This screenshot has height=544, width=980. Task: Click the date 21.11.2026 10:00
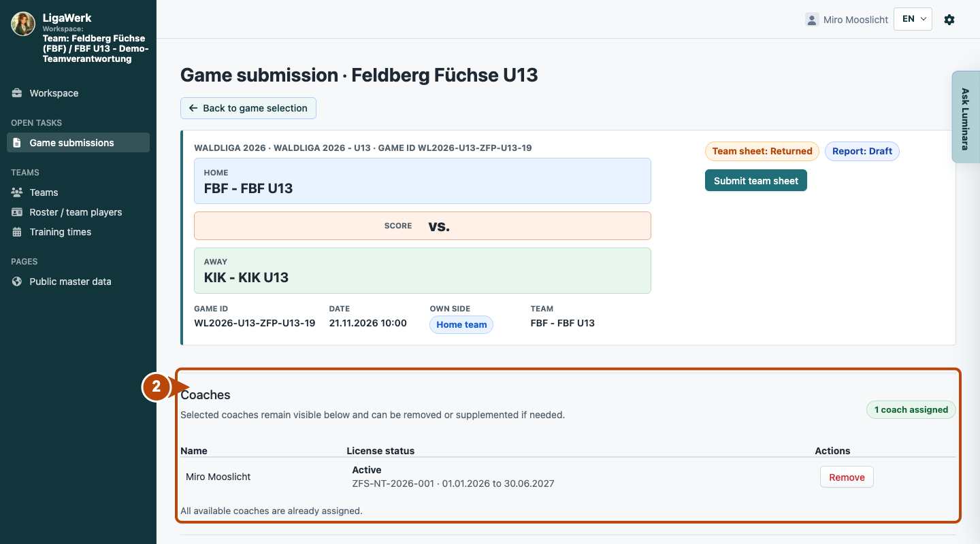tap(367, 323)
